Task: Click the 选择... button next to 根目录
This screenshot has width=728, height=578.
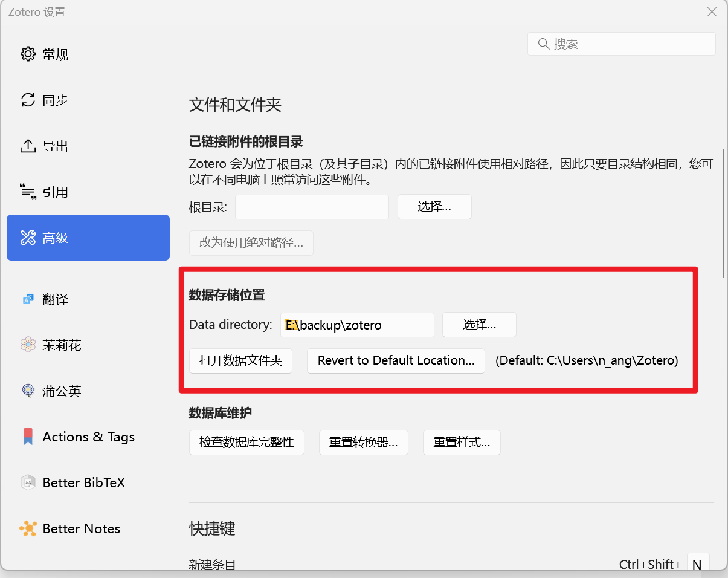Action: [434, 207]
